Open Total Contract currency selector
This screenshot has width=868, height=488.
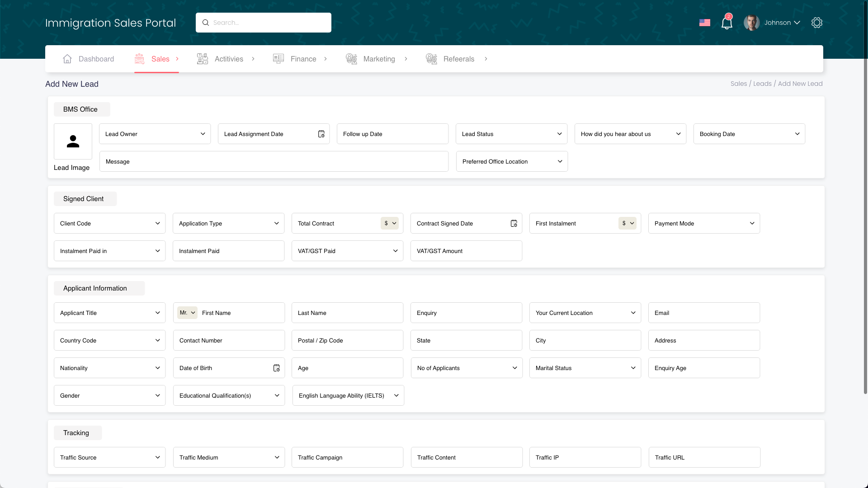pyautogui.click(x=390, y=223)
